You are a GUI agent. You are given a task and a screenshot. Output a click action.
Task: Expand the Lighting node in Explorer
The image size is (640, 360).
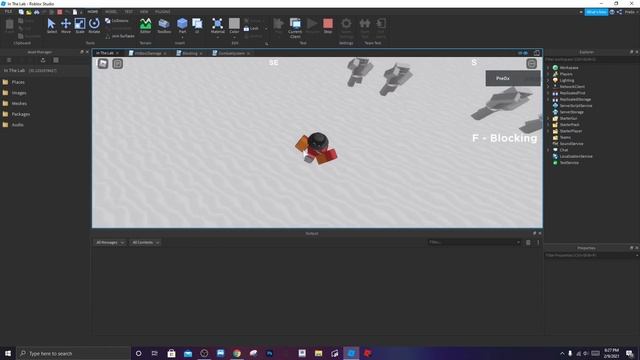point(548,80)
